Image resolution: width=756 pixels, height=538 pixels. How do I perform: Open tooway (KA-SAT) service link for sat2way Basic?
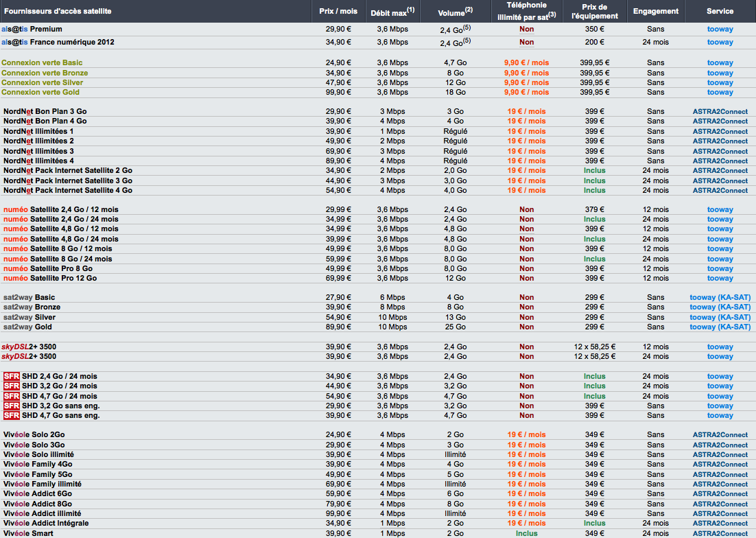click(720, 297)
